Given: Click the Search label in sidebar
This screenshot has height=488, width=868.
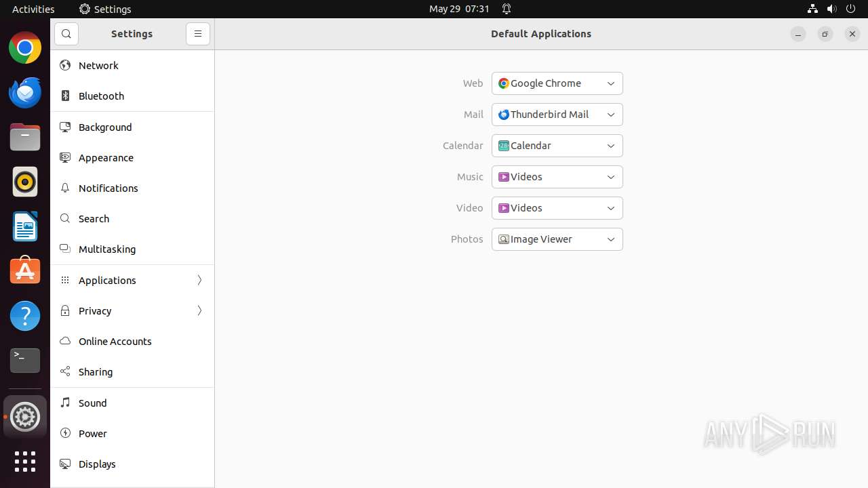Looking at the screenshot, I should tap(94, 219).
